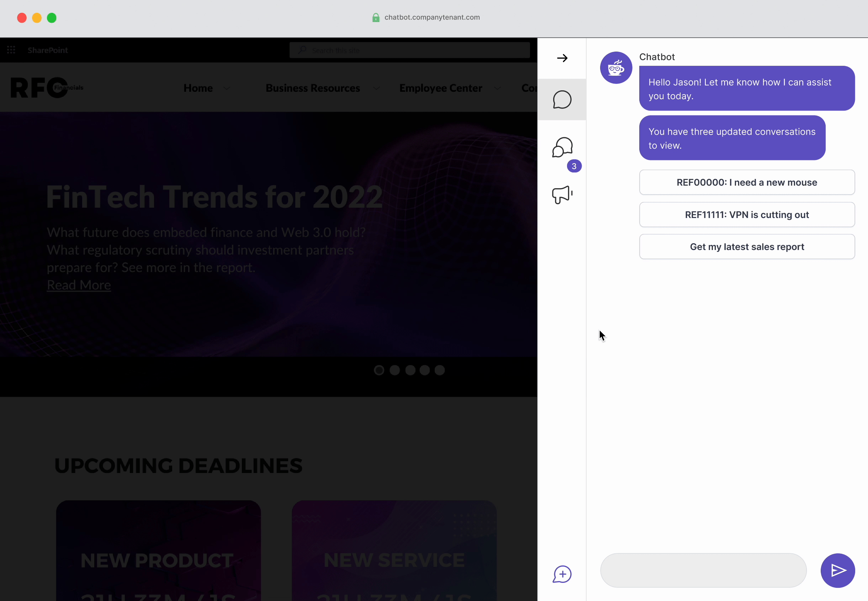
Task: Collapse chatbot panel with arrow icon
Action: point(562,58)
